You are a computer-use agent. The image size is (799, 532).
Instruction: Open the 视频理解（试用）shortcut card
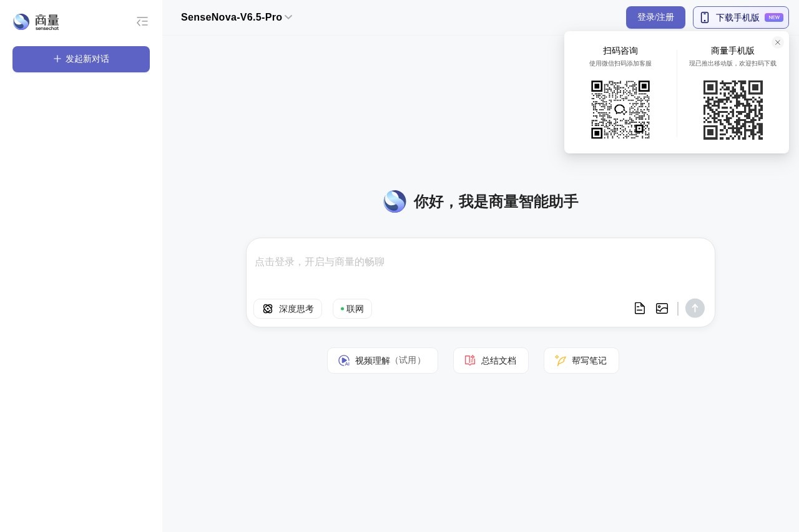coord(382,360)
